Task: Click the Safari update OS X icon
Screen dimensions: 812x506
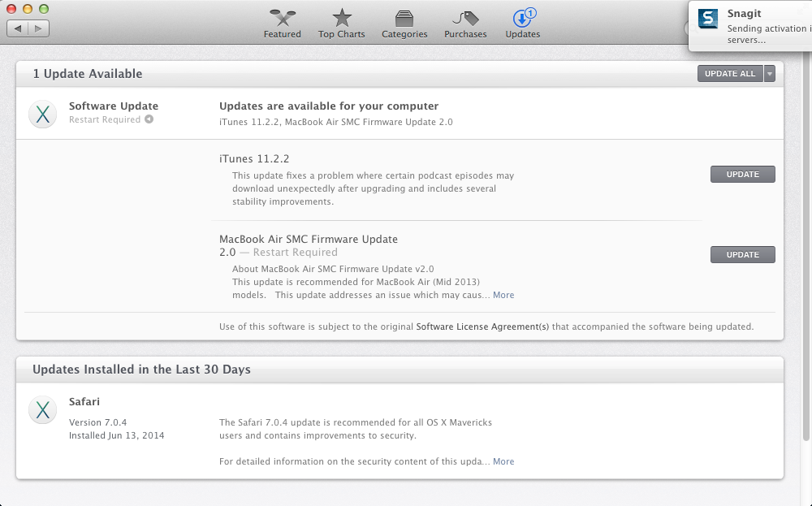Action: (x=42, y=410)
